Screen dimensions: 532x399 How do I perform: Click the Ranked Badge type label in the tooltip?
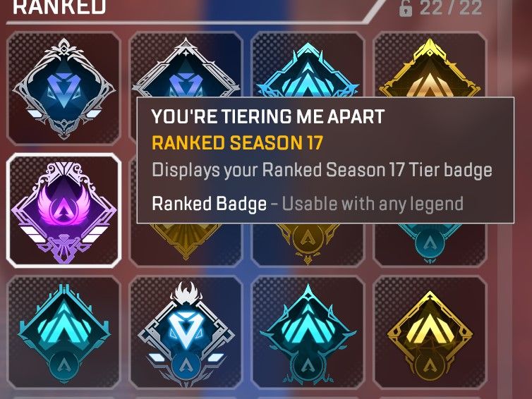click(x=209, y=204)
